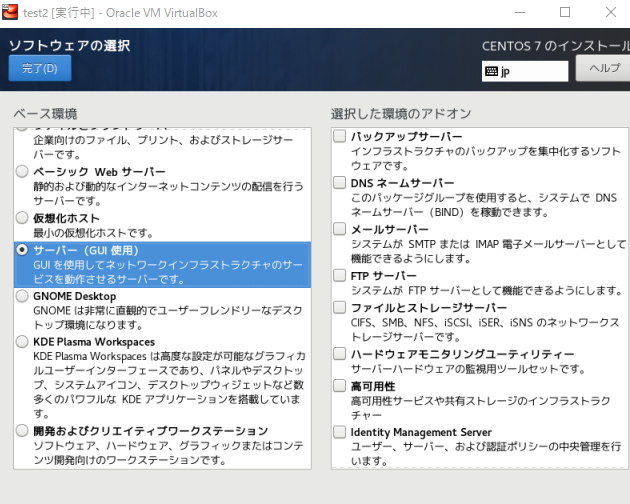Screen dimensions: 630x504
Task: Select サーバー (GUI 使用) radio button
Action: coord(22,250)
